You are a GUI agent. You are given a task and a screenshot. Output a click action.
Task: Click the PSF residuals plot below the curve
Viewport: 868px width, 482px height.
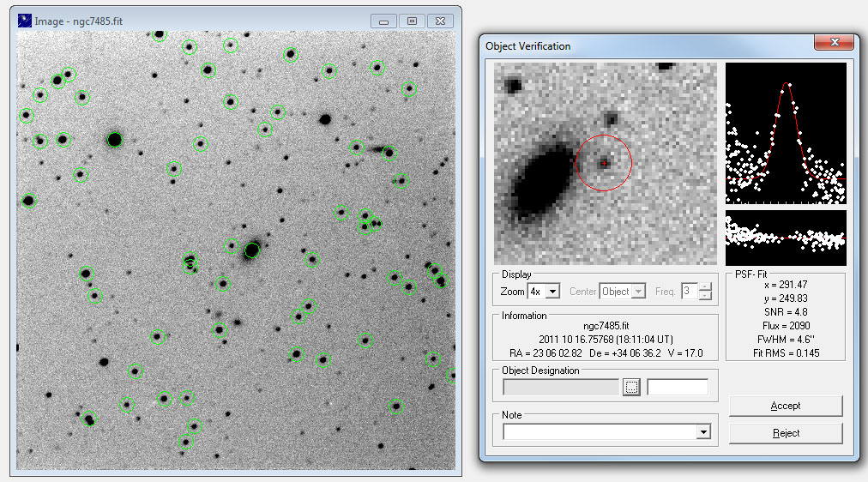click(x=786, y=238)
